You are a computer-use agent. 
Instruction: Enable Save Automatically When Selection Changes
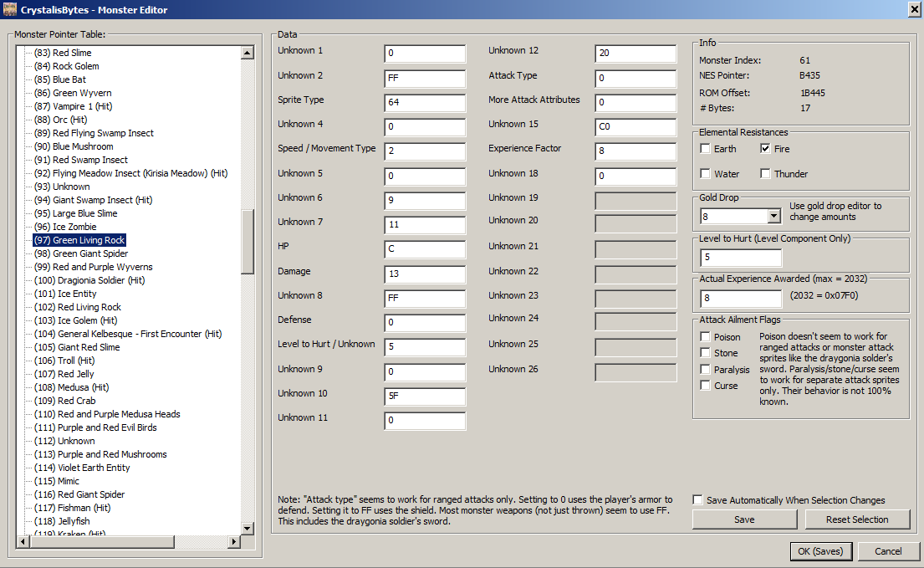697,500
